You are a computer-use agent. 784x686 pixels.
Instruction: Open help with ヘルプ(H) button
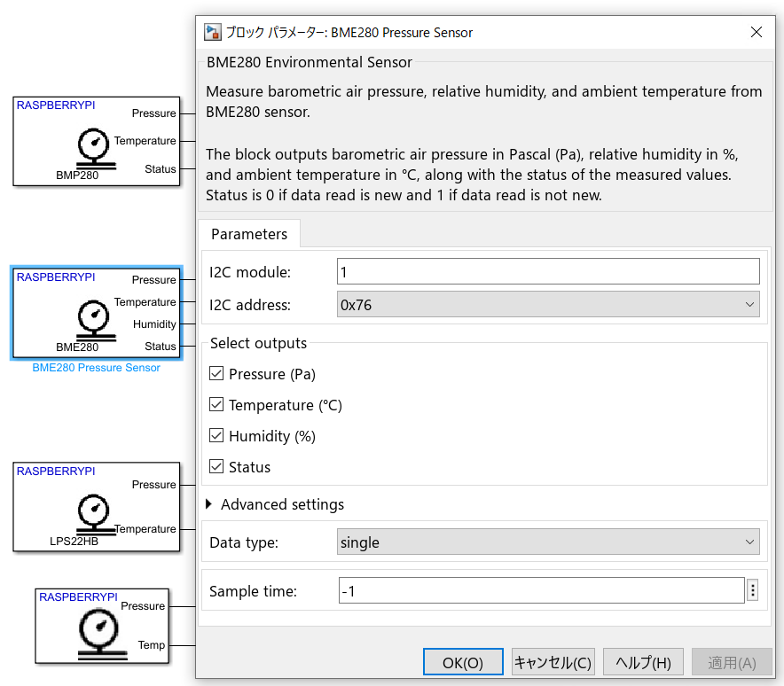click(x=643, y=662)
